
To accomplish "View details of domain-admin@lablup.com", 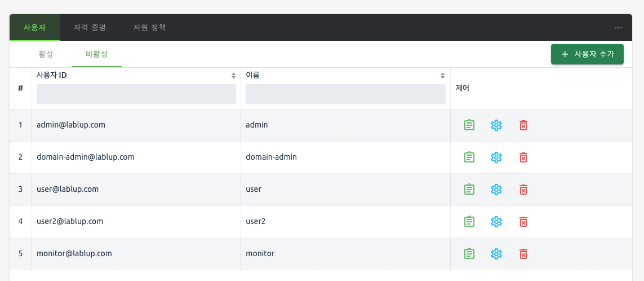I will pyautogui.click(x=469, y=157).
